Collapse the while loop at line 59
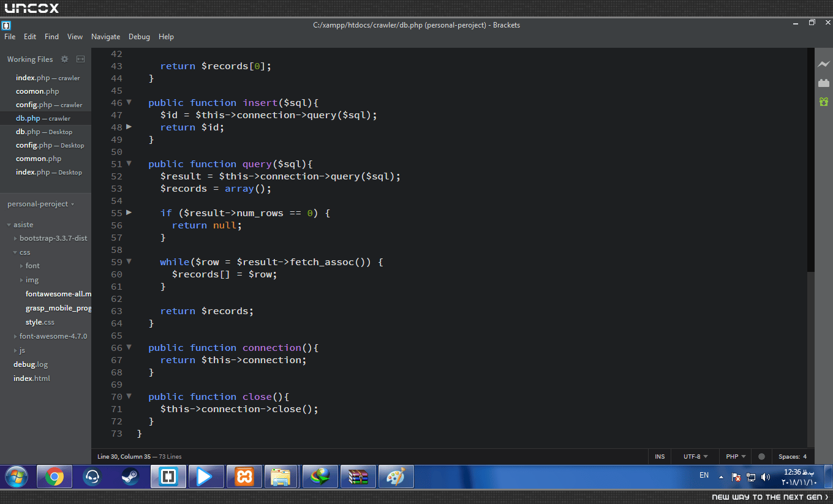The width and height of the screenshot is (833, 504). [129, 261]
